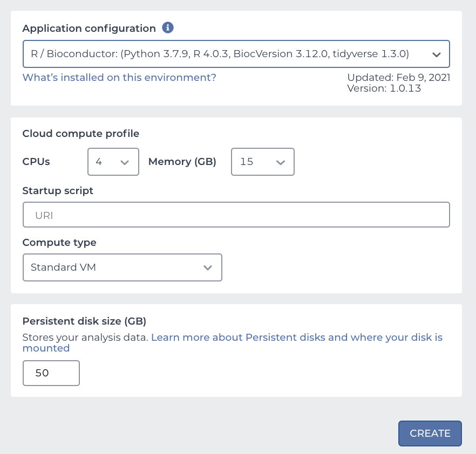476x454 pixels.
Task: Click the Compute type label
Action: 59,243
